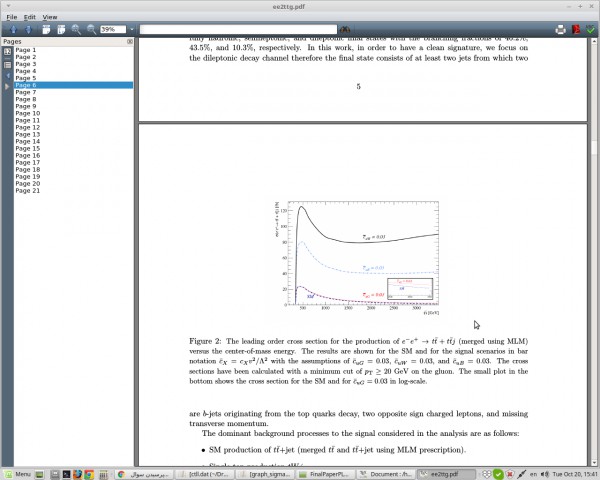The image size is (600, 480).
Task: Open the View menu
Action: [x=50, y=17]
